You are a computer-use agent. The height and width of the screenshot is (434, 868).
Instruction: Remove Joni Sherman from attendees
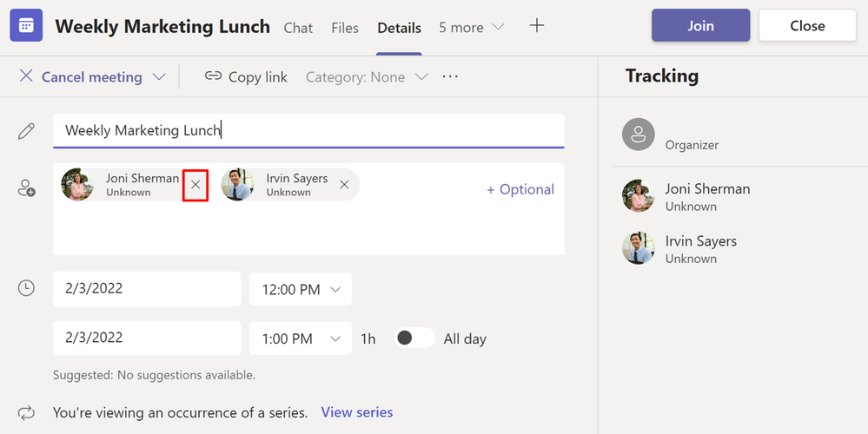click(195, 185)
